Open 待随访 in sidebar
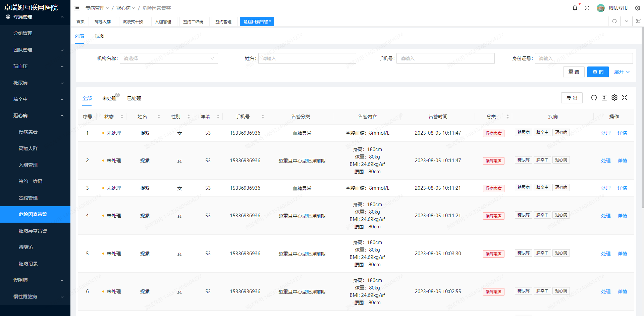The height and width of the screenshot is (316, 644). tap(35, 247)
